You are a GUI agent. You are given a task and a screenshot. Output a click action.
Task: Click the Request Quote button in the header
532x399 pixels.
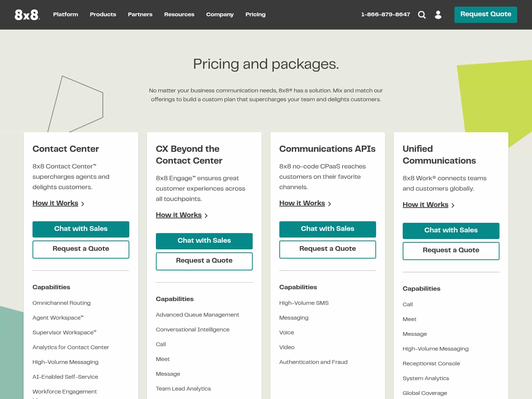[485, 14]
